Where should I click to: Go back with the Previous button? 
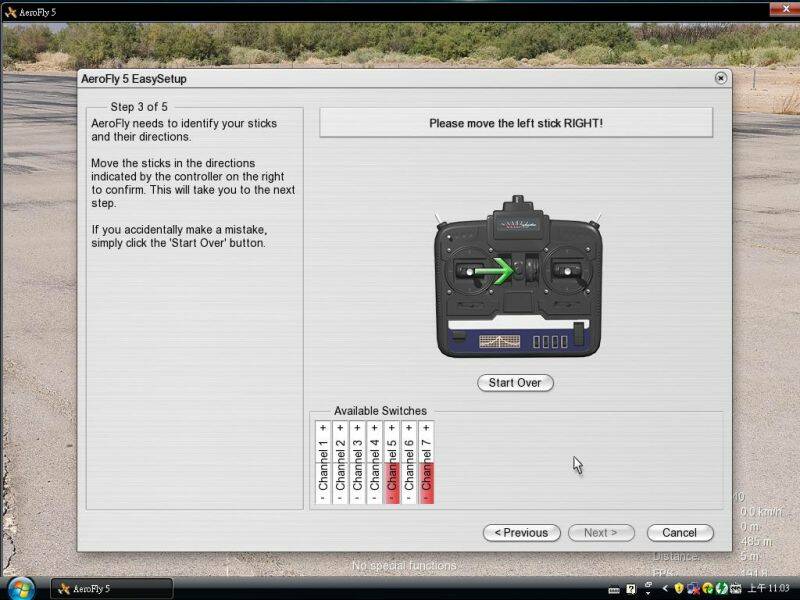520,533
